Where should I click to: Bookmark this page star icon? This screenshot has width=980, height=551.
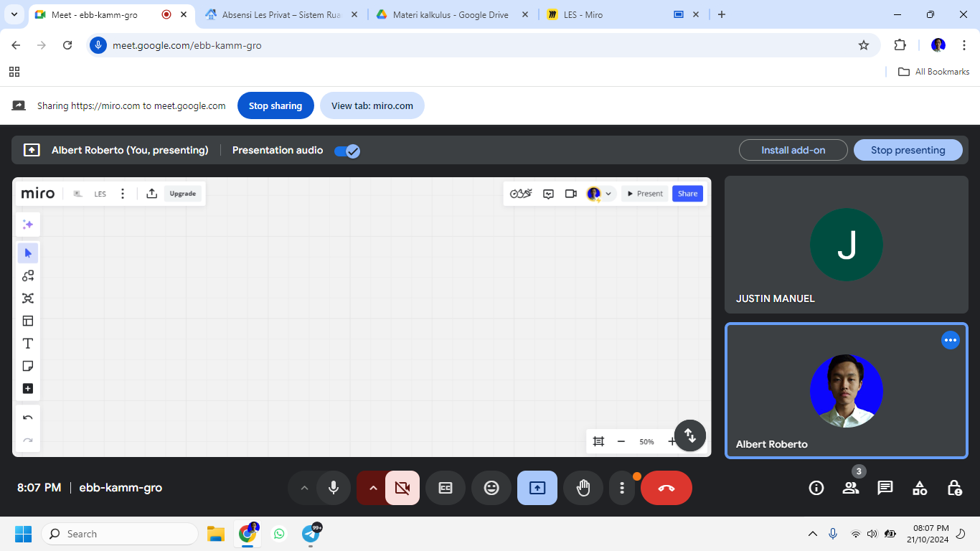click(x=864, y=45)
